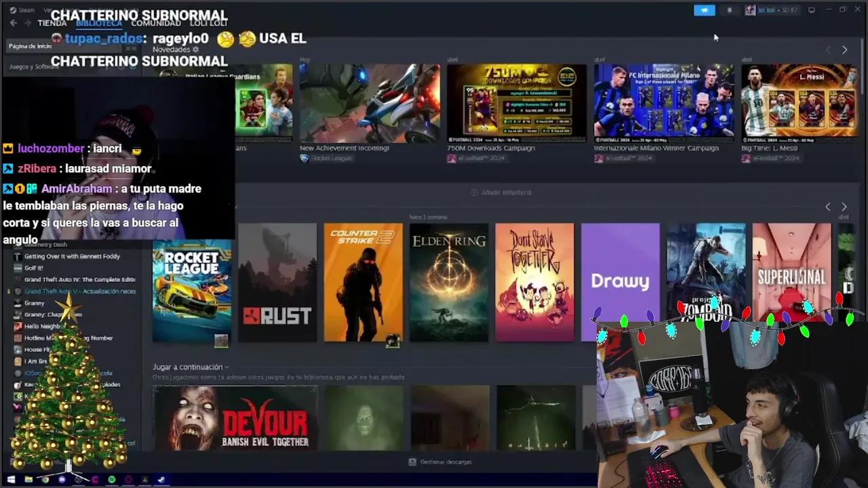This screenshot has height=488, width=868.
Task: Open Steam from the taskbar
Action: pyautogui.click(x=161, y=479)
